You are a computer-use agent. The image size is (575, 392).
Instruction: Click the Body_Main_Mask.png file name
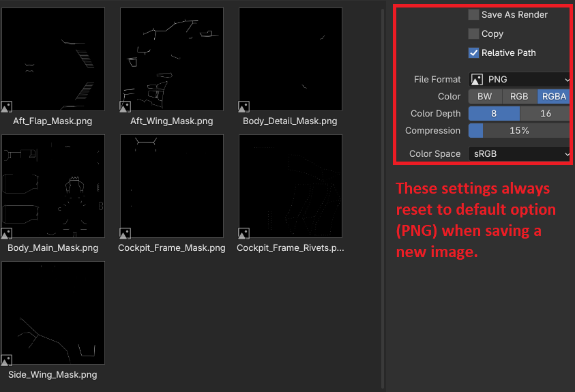[53, 248]
